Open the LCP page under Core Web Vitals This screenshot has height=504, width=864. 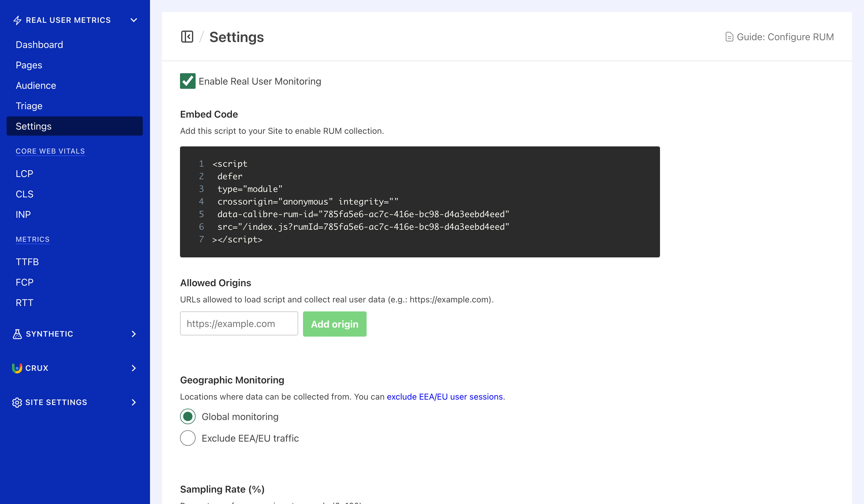point(24,173)
